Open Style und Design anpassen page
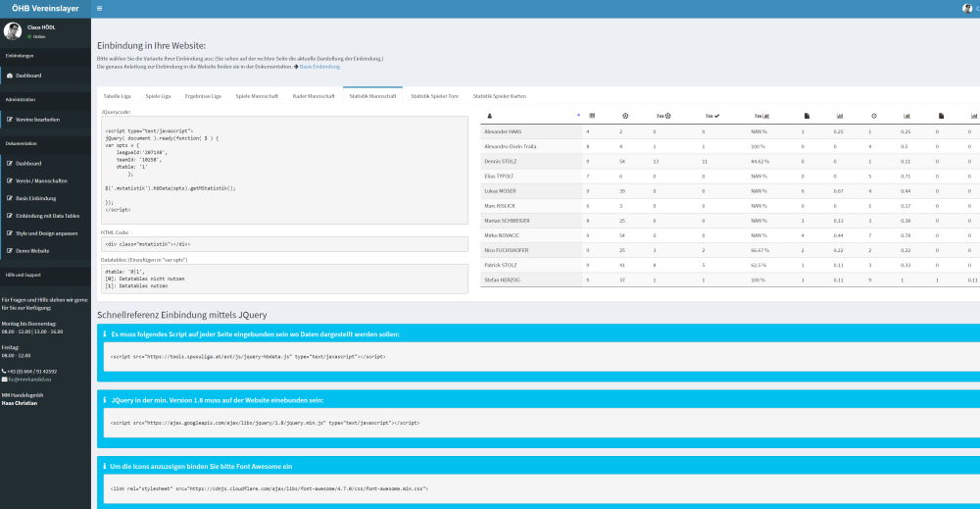 click(45, 233)
